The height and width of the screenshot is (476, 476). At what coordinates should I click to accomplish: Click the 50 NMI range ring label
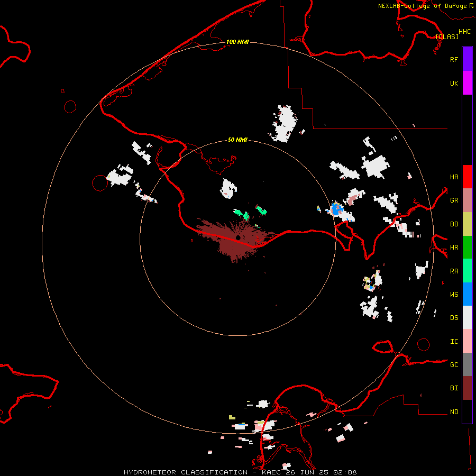pyautogui.click(x=237, y=140)
